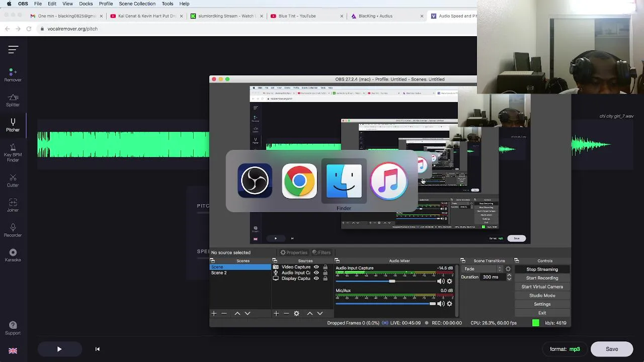Open Scene Transitions gear properties
The height and width of the screenshot is (362, 644).
[508, 269]
